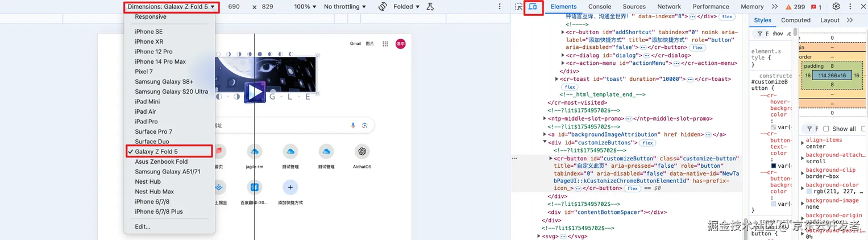Click the red issues flag counter
The width and height of the screenshot is (868, 240).
[x=816, y=7]
